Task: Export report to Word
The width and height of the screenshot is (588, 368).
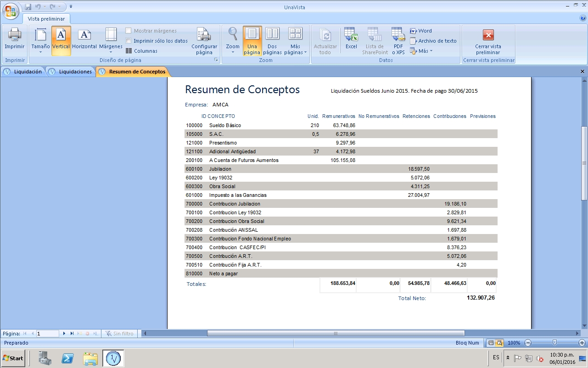Action: click(x=421, y=31)
